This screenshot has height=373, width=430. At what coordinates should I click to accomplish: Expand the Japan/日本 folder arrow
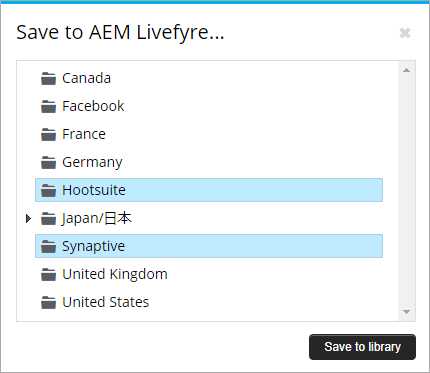point(28,219)
